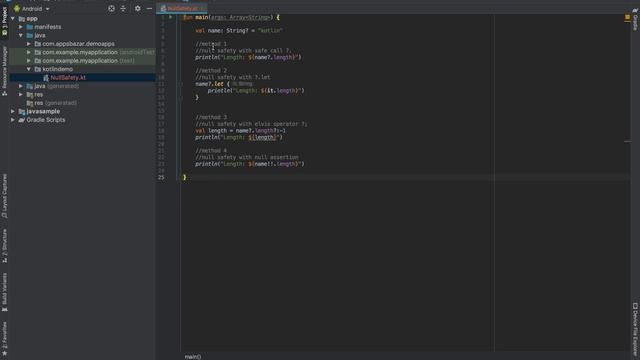Expand the non-generated res folder arrow
The image size is (640, 360).
21,94
